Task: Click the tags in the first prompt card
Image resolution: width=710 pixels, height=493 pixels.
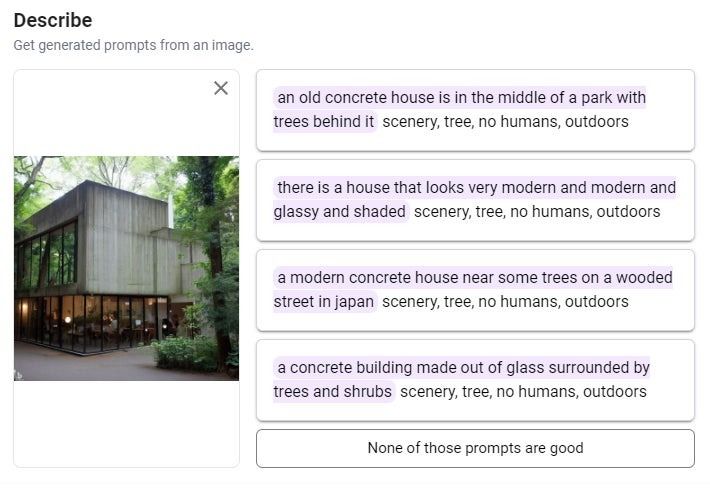Action: tap(505, 122)
